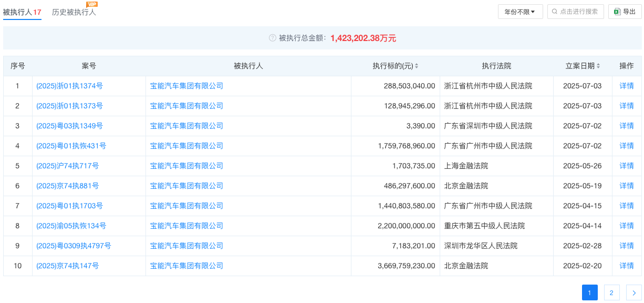Open 详情 for case 浙01执1374号
This screenshot has height=303, width=644.
[627, 86]
